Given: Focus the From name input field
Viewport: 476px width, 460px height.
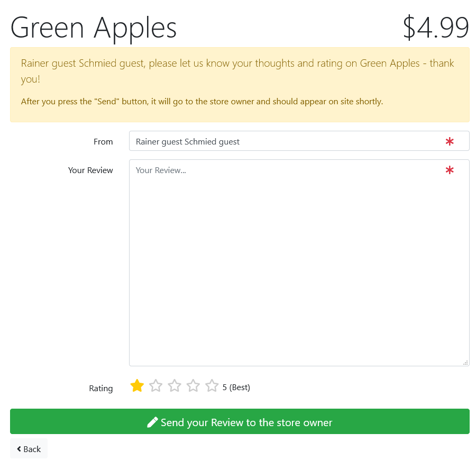Looking at the screenshot, I should (299, 141).
